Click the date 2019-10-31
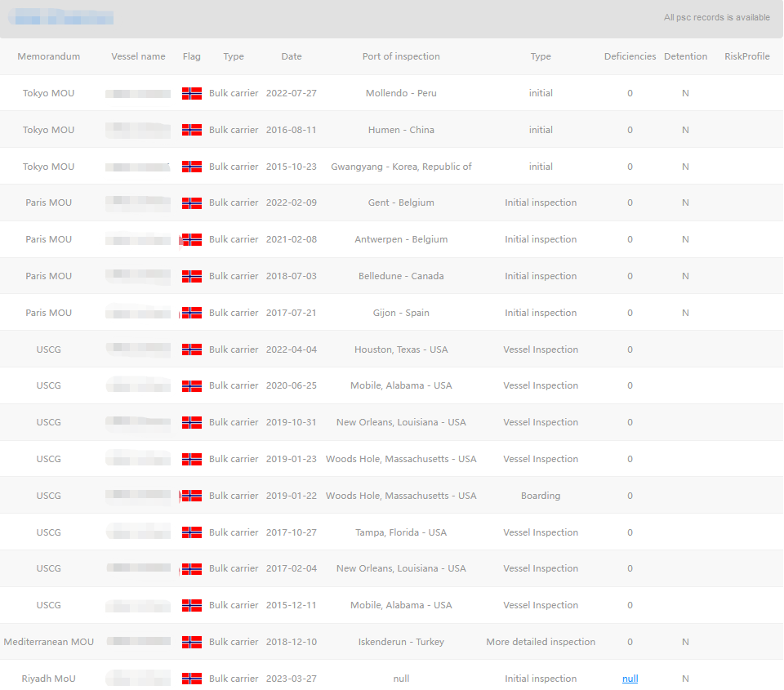The image size is (784, 690). (292, 422)
